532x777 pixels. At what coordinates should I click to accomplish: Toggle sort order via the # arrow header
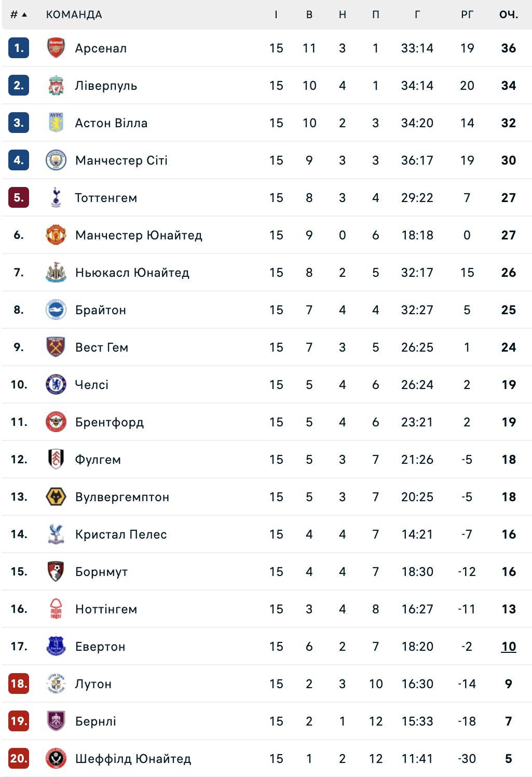19,15
